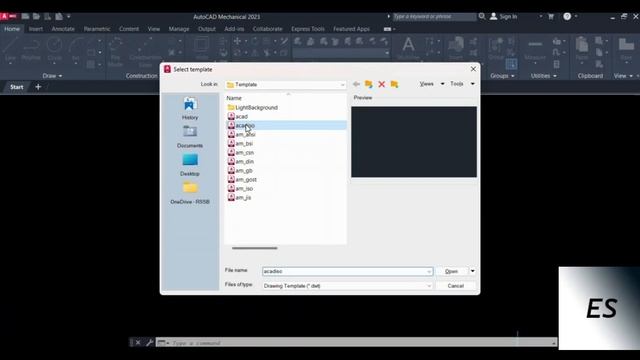Click the Help question mark icon
The height and width of the screenshot is (360, 640).
tap(567, 16)
